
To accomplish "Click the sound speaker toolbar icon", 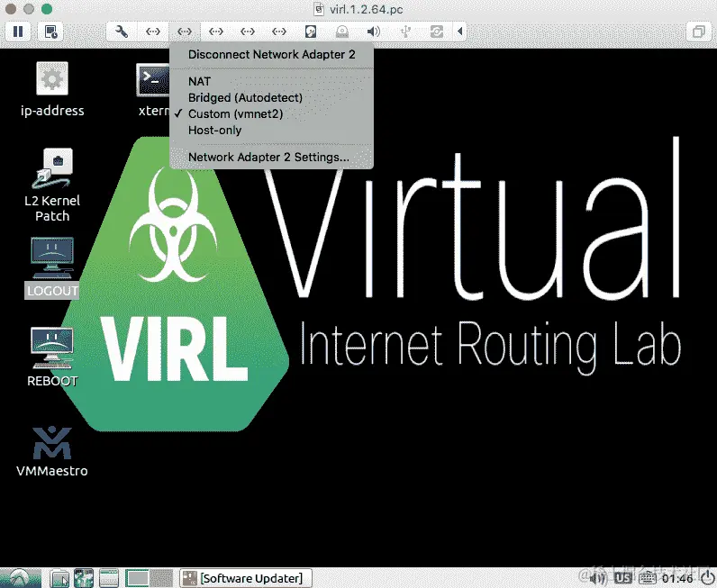I will pyautogui.click(x=374, y=32).
